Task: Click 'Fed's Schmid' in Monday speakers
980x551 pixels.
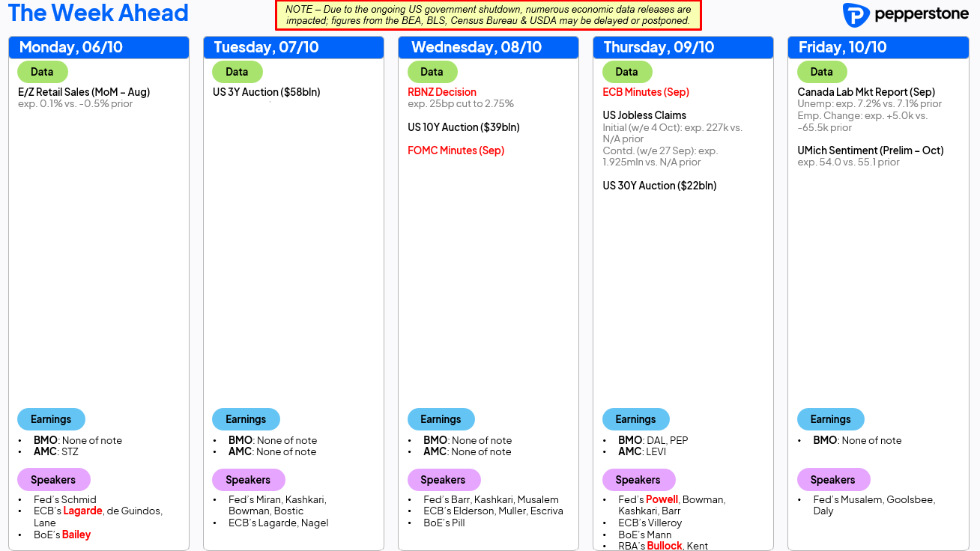Action: pyautogui.click(x=65, y=500)
